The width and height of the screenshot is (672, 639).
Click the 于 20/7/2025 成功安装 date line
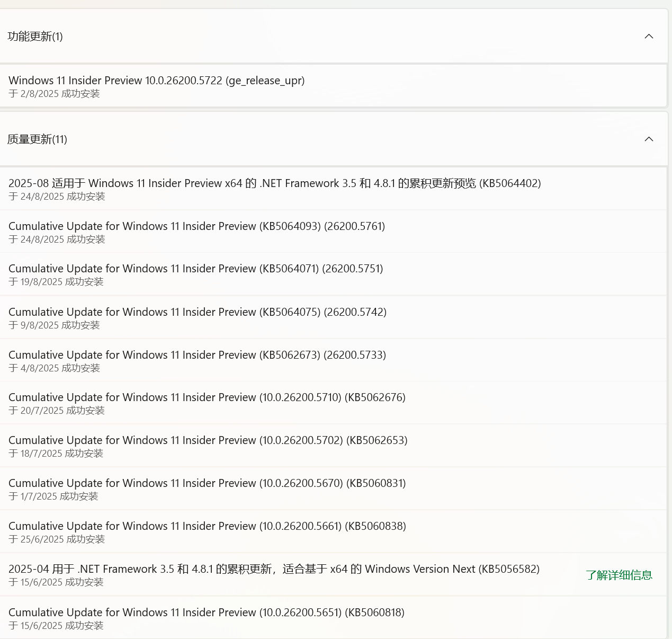pos(57,411)
